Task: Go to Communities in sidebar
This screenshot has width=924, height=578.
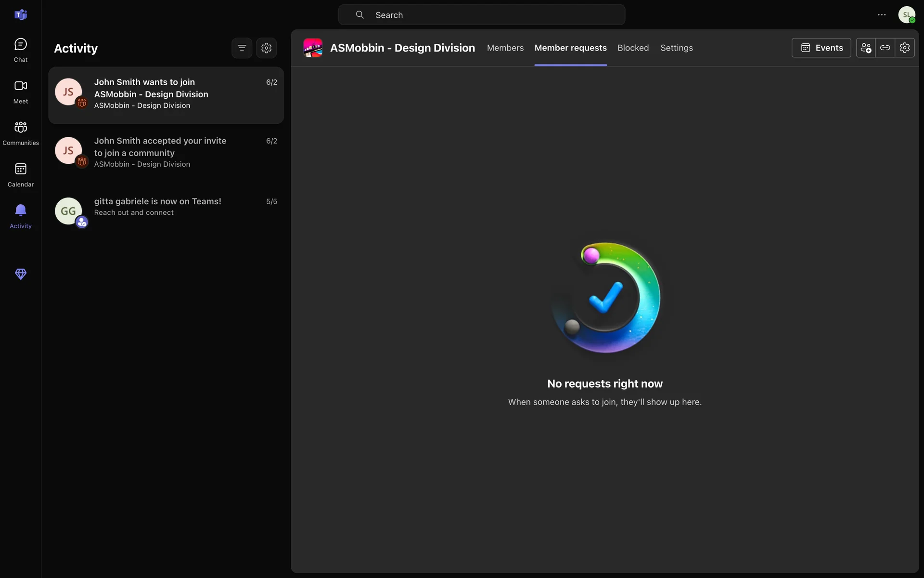Action: (x=20, y=133)
